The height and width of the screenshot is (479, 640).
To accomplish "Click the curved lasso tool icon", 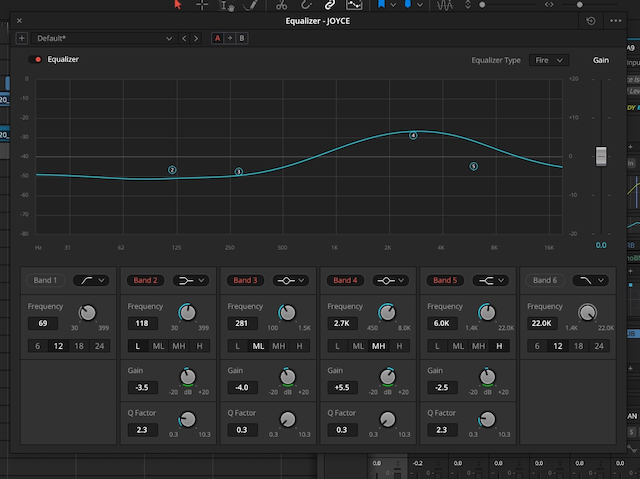I will (x=306, y=5).
